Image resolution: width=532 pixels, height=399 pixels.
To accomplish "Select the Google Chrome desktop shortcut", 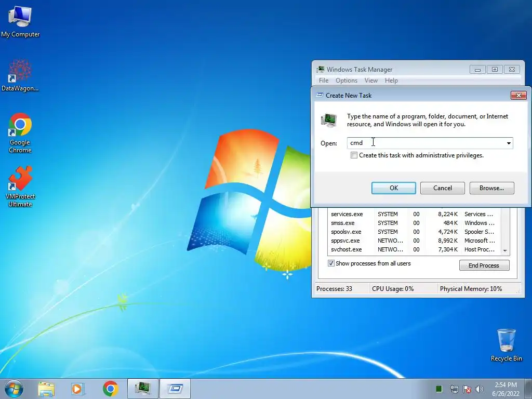I will [20, 132].
